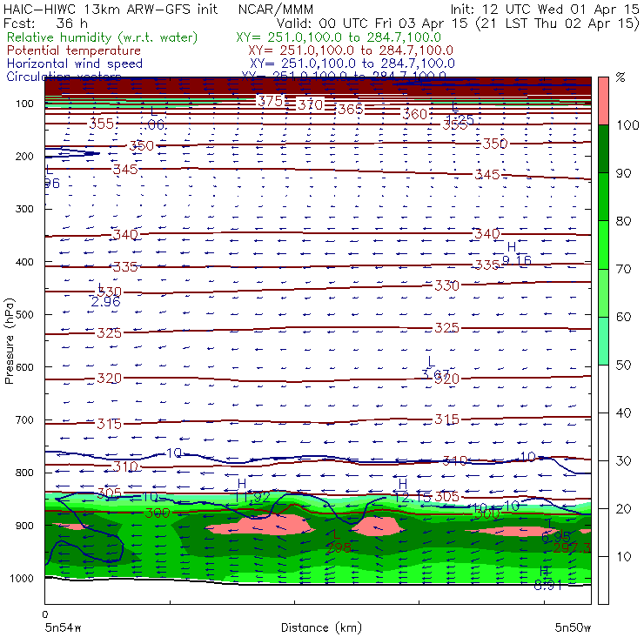Screen dimensions: 644x644
Task: Click the 'H 8.91' wind value near surface
Action: 548,578
